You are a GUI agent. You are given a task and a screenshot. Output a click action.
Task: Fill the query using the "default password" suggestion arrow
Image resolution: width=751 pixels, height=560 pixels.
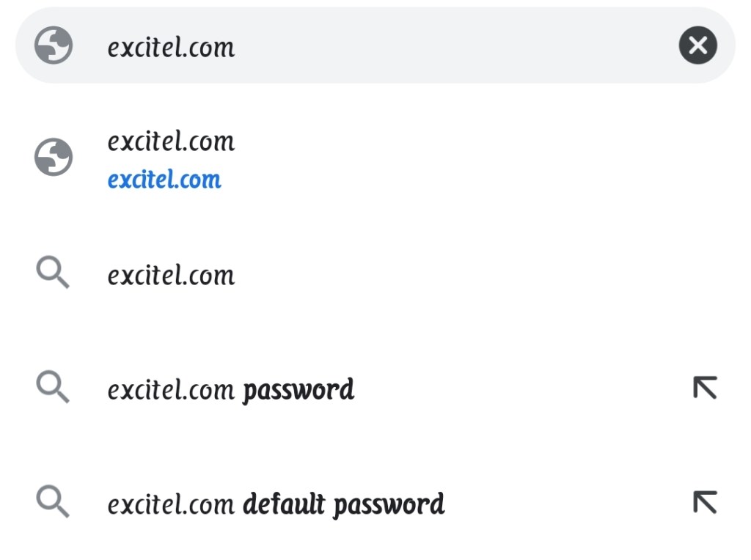pyautogui.click(x=705, y=503)
